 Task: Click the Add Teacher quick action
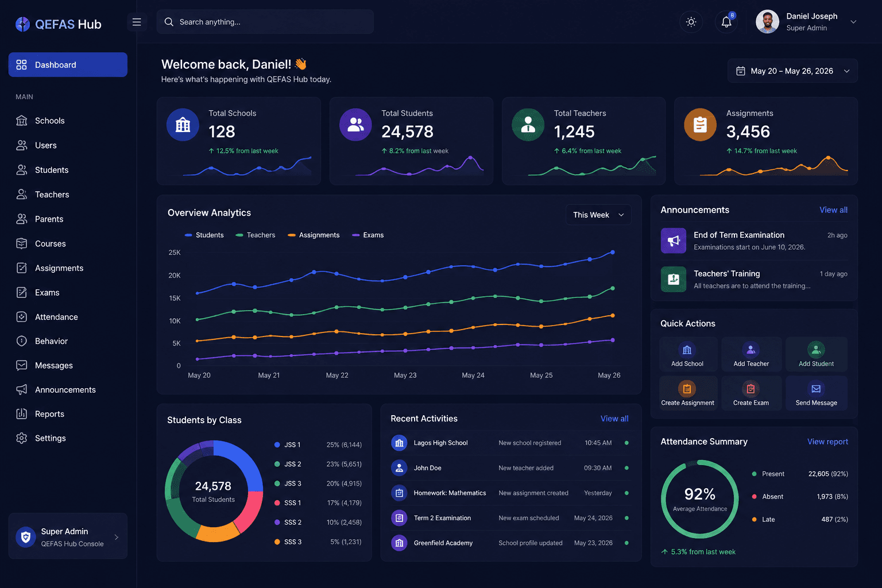(x=751, y=355)
